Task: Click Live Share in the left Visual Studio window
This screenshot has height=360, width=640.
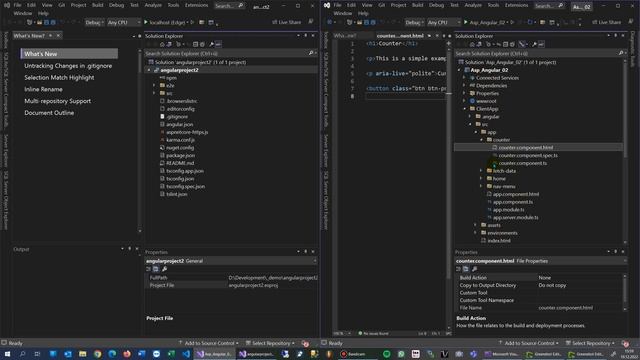Action: pyautogui.click(x=287, y=22)
